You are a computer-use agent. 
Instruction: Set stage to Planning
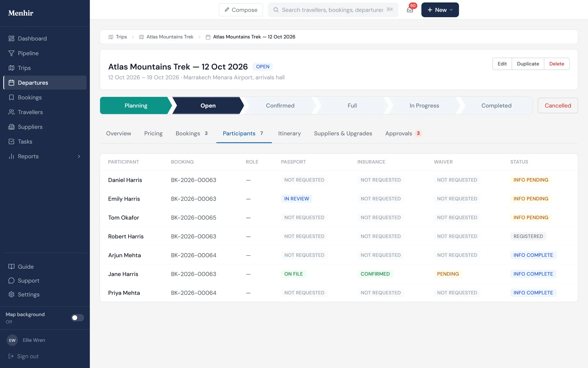pyautogui.click(x=136, y=106)
